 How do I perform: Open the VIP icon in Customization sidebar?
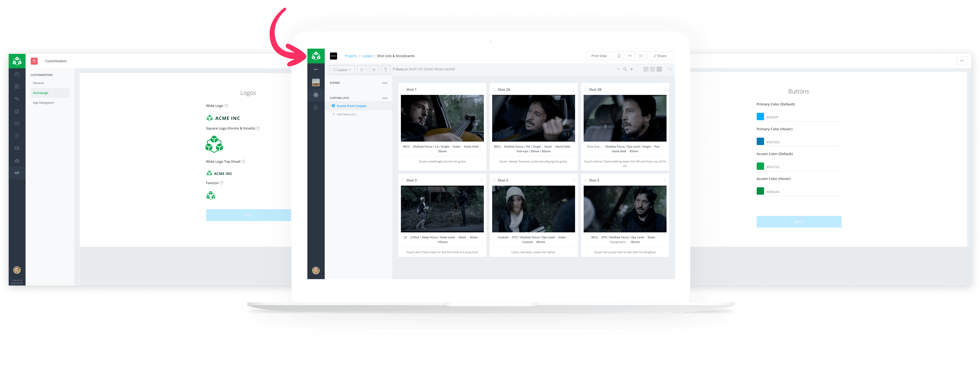pos(17,123)
